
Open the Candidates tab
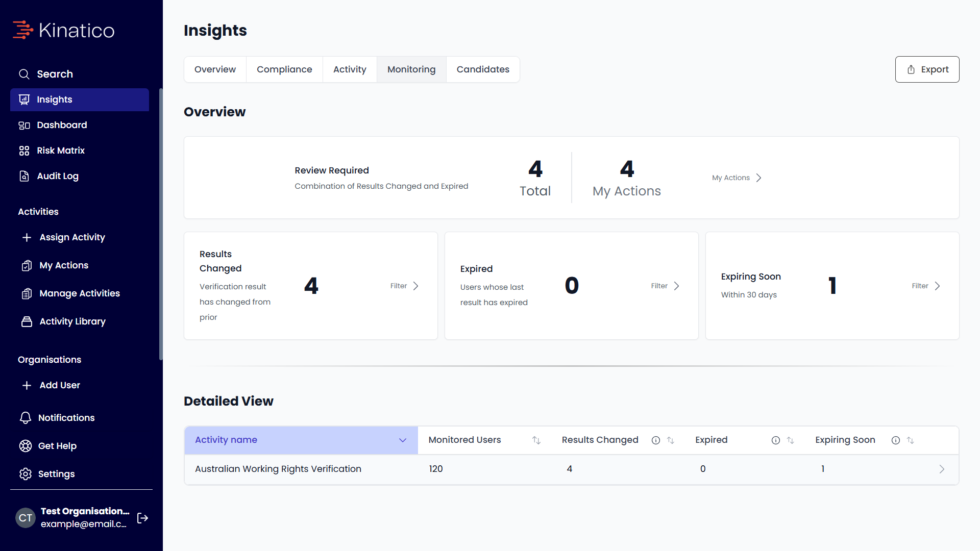[483, 69]
